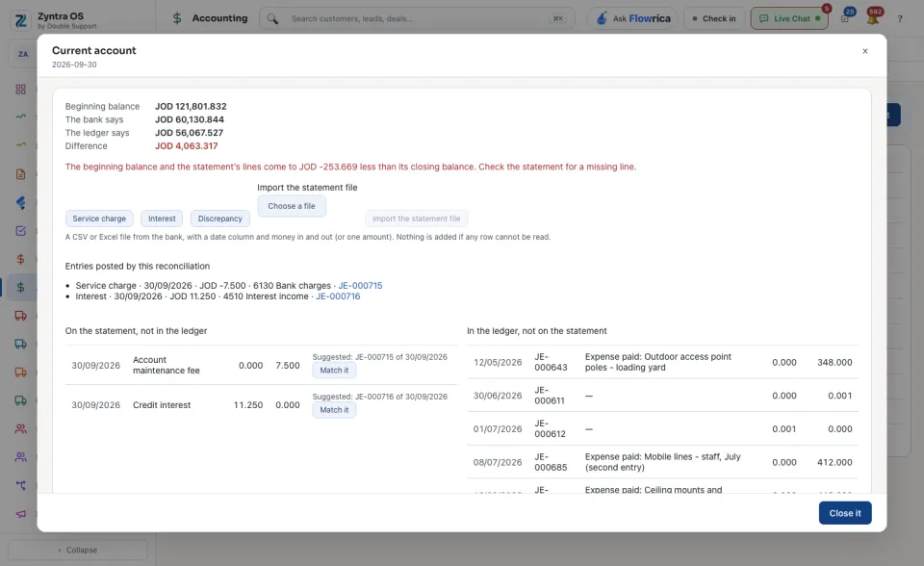Open journal entry JE-000715 link

[360, 285]
